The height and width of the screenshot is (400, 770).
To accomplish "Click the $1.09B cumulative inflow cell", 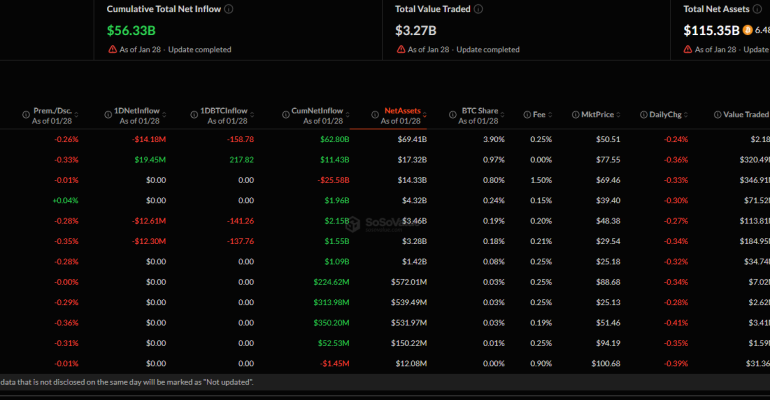I will (x=337, y=262).
